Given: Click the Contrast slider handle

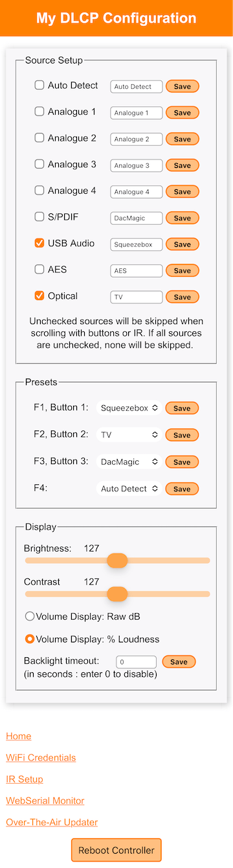Looking at the screenshot, I should 117,594.
